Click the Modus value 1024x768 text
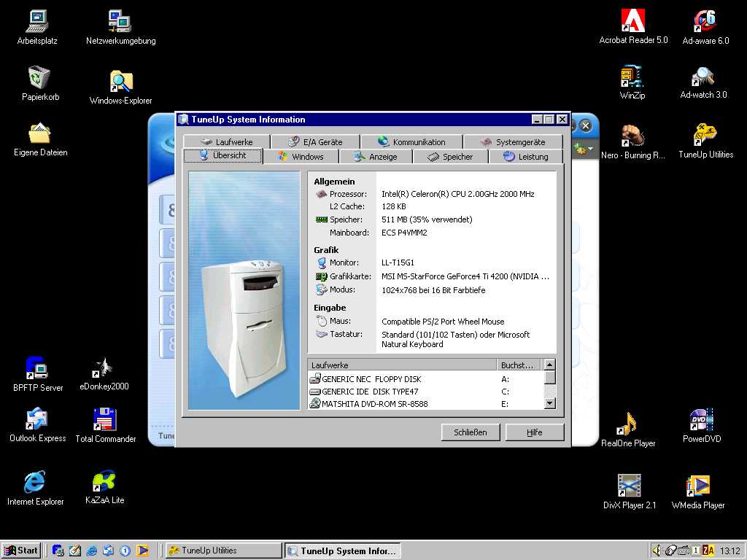 pyautogui.click(x=433, y=290)
